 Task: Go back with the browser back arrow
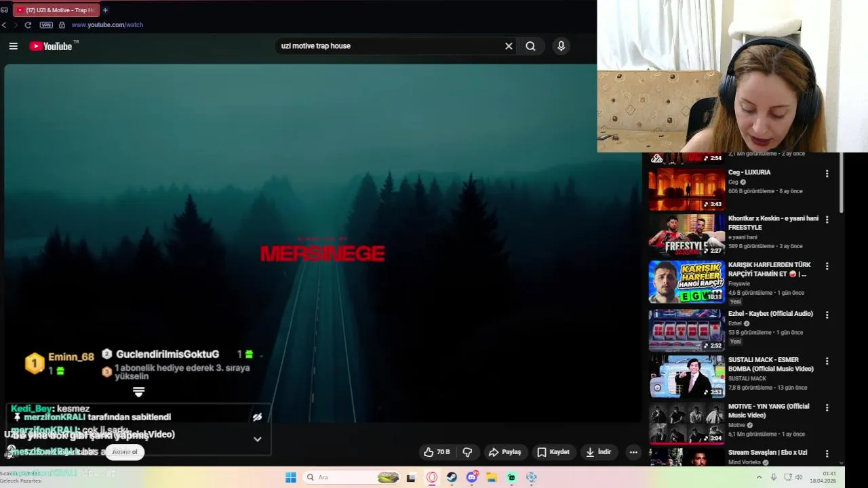[x=4, y=25]
